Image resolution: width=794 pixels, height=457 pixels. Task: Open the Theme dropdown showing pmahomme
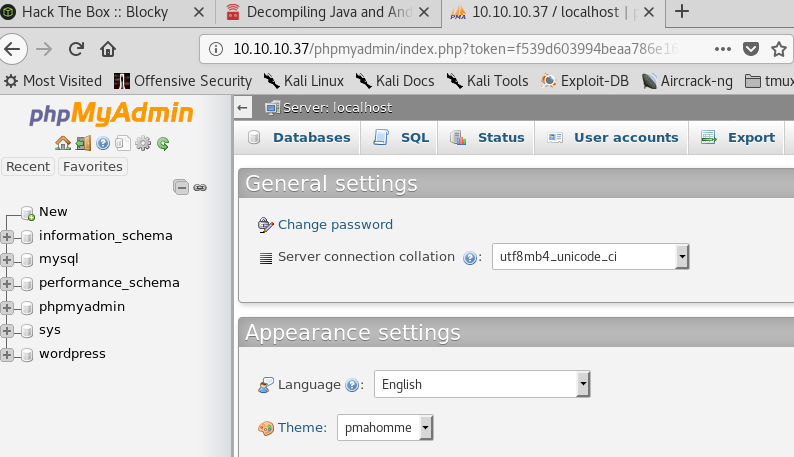386,428
